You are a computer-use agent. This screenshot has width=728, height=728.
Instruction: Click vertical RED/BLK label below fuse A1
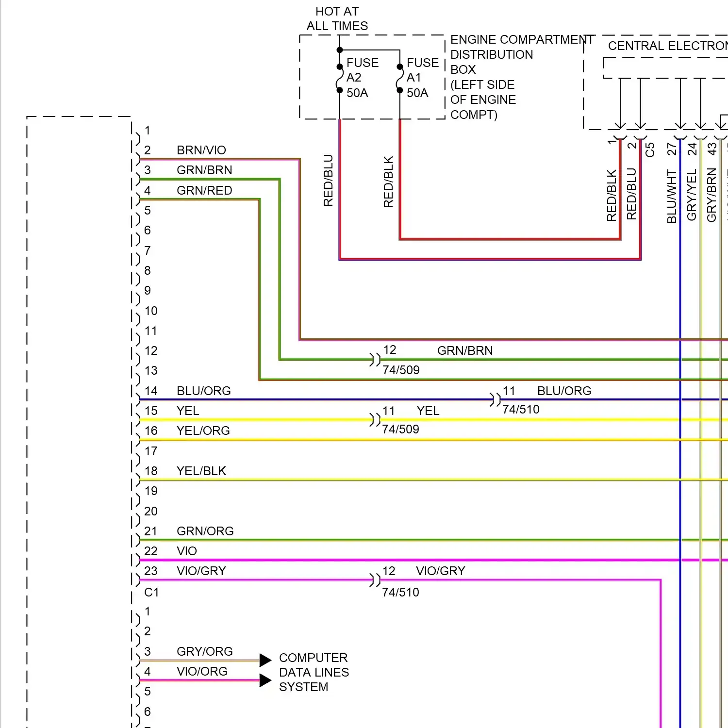click(388, 182)
